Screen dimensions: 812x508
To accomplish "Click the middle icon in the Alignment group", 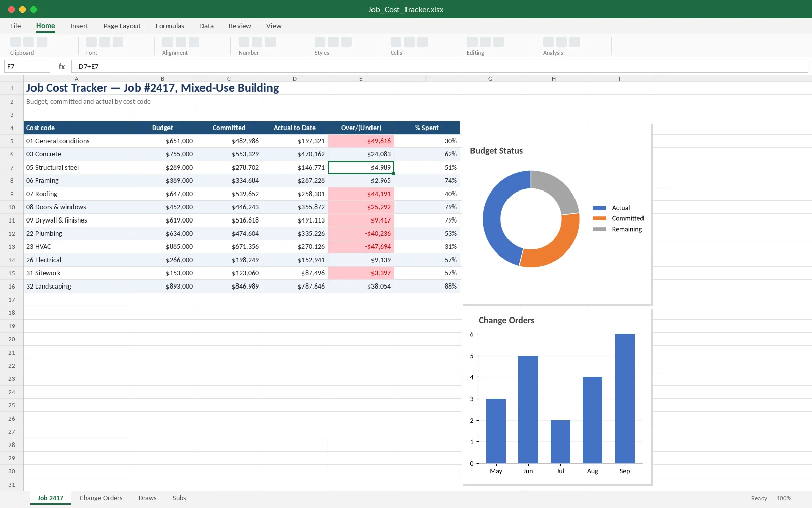I will (181, 42).
